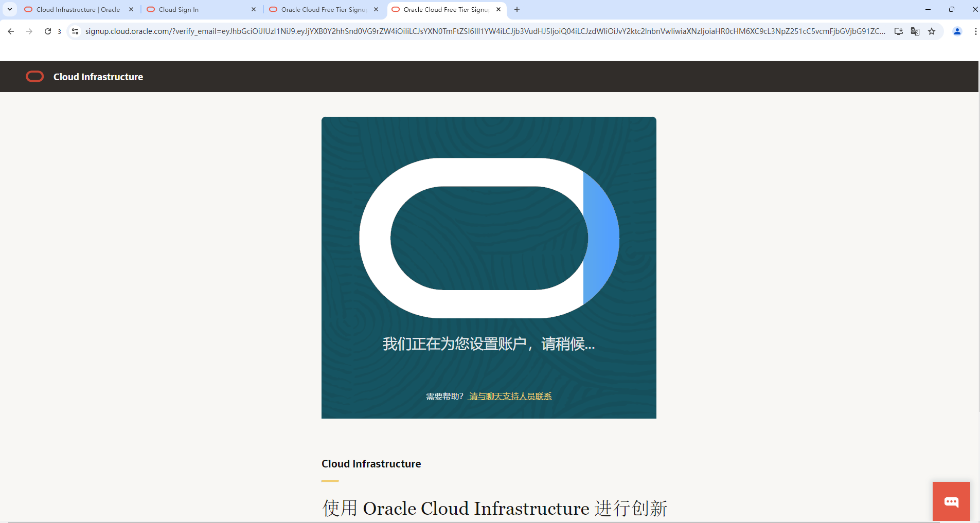Screen dimensions: 980x523
Task: Open the red chat bubble button
Action: click(951, 501)
